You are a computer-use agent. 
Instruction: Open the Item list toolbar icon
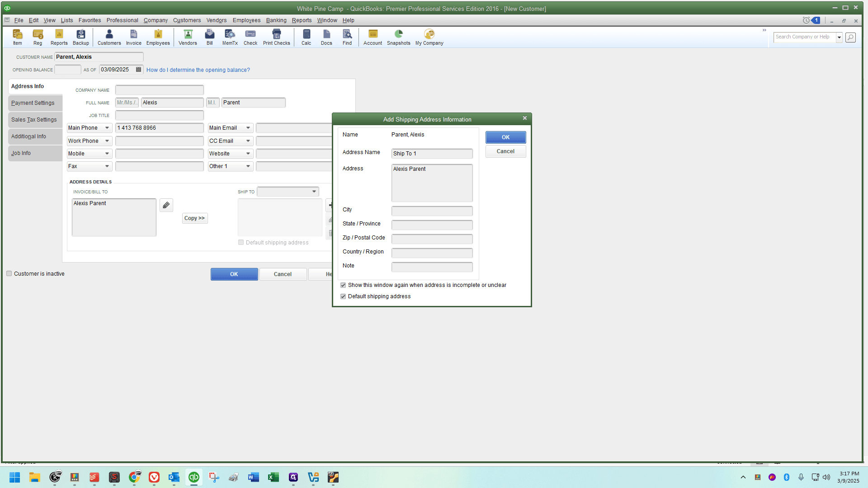point(17,37)
